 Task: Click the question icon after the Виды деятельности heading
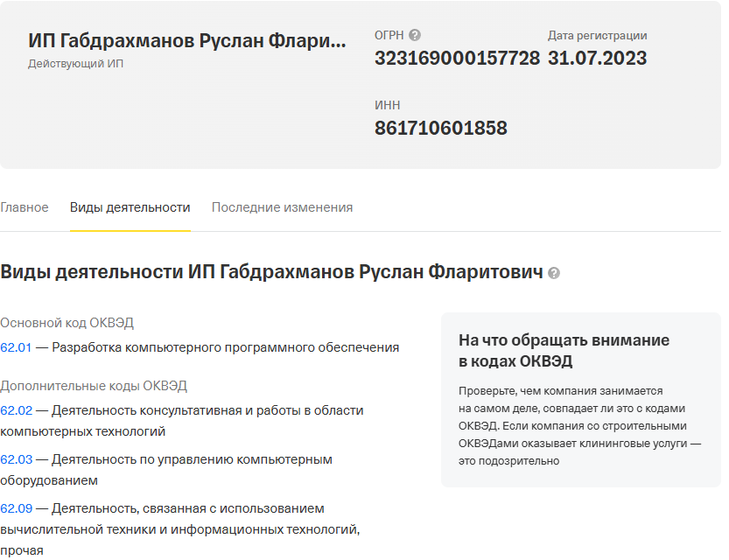553,273
